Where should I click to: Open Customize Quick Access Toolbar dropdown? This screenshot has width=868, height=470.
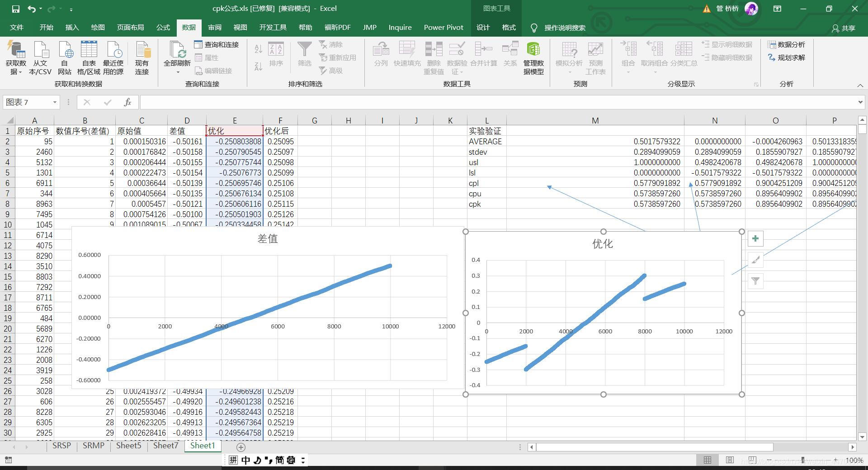71,9
